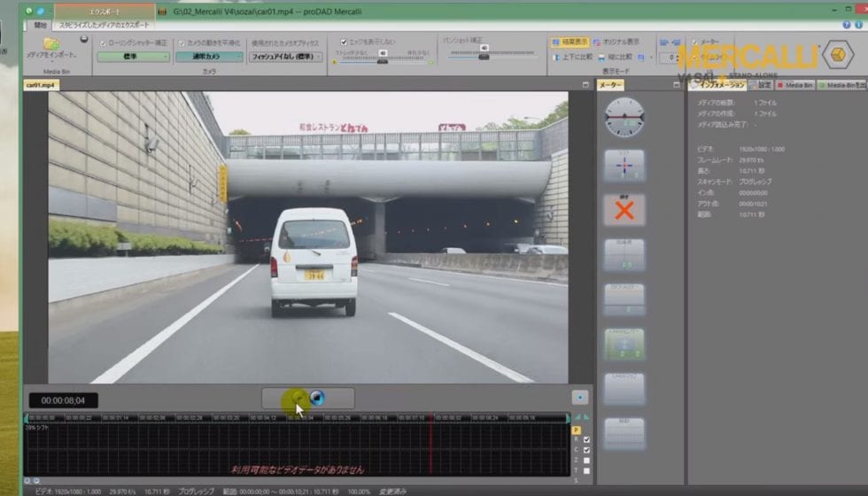The width and height of the screenshot is (868, 496).
Task: Open the フィッシュアイなし (標準) optics dropdown
Action: (285, 57)
